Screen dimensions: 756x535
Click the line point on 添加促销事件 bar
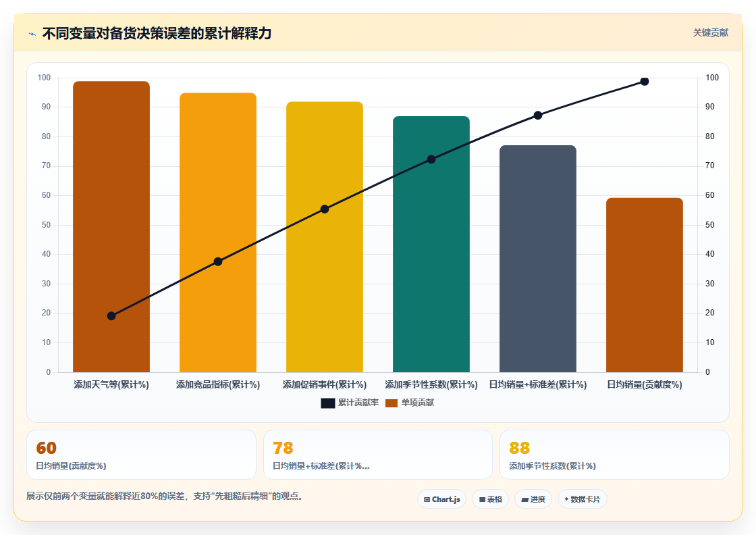point(325,209)
